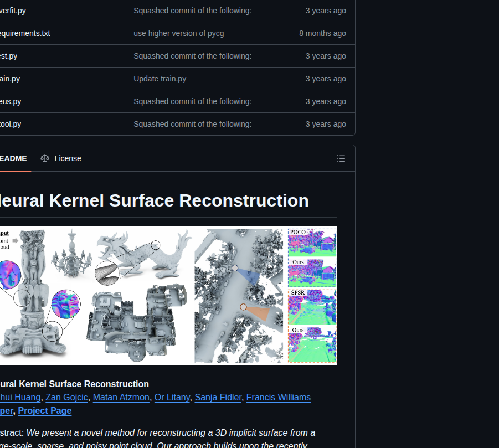Select the README tab
Screen dimensions: 499x448
[13, 158]
